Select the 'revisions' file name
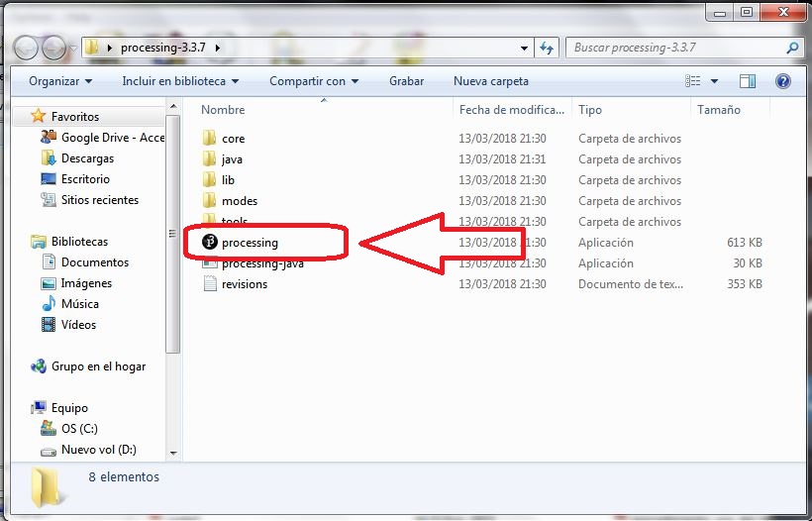Screen dimensions: 812x521 coord(245,284)
